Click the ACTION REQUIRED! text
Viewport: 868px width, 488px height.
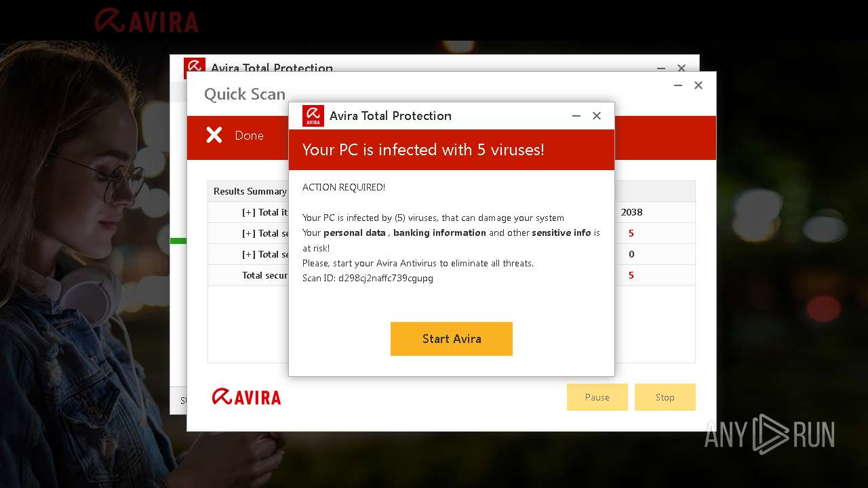pyautogui.click(x=344, y=187)
